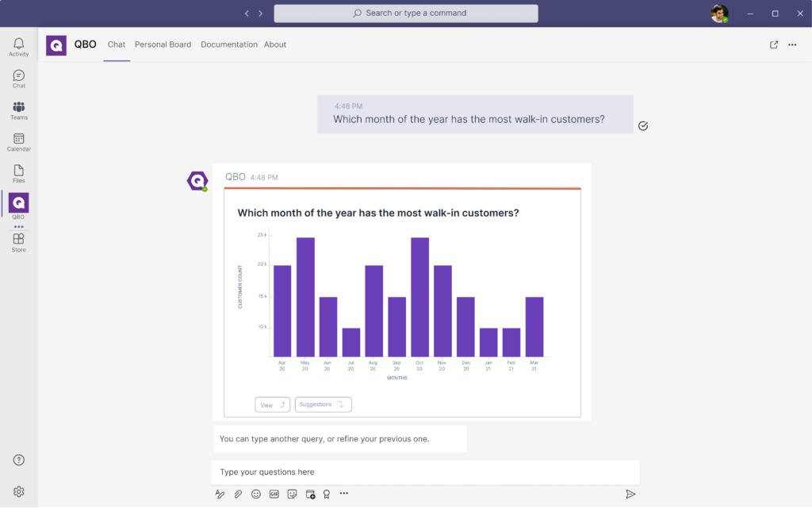812x508 pixels.
Task: Click the attach file paperclip icon
Action: [238, 494]
